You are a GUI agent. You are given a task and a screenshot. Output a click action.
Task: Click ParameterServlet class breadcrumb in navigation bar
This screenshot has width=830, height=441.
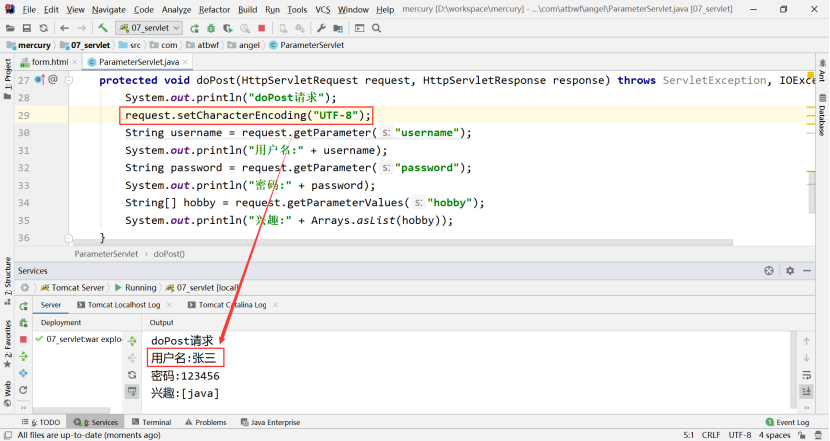pos(311,45)
